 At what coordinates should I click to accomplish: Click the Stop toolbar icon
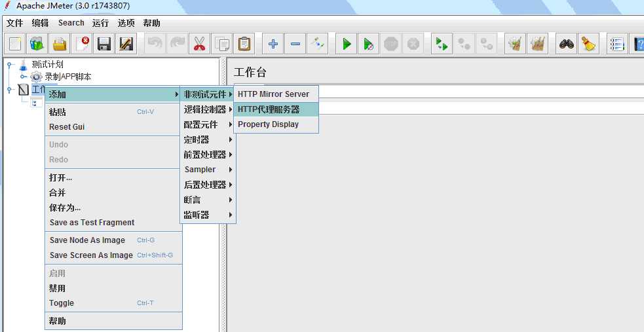coord(390,43)
